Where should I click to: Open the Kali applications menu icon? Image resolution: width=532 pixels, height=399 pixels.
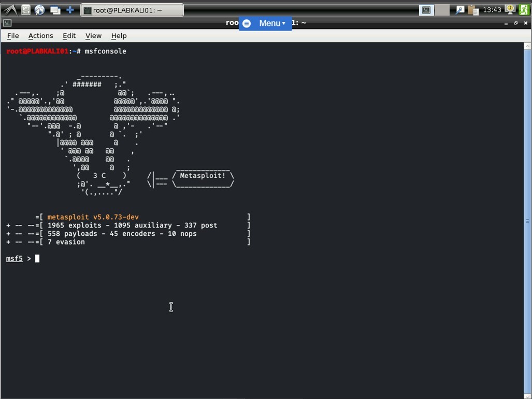[x=10, y=10]
